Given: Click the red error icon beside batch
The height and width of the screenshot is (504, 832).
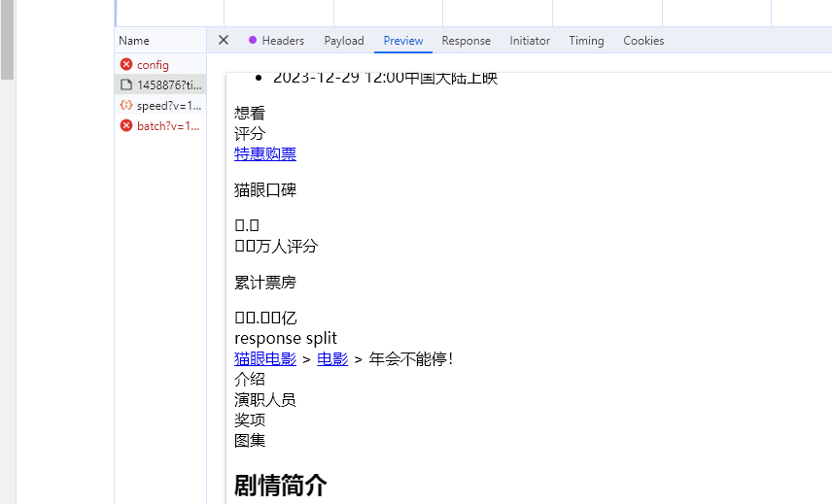Looking at the screenshot, I should pos(126,125).
